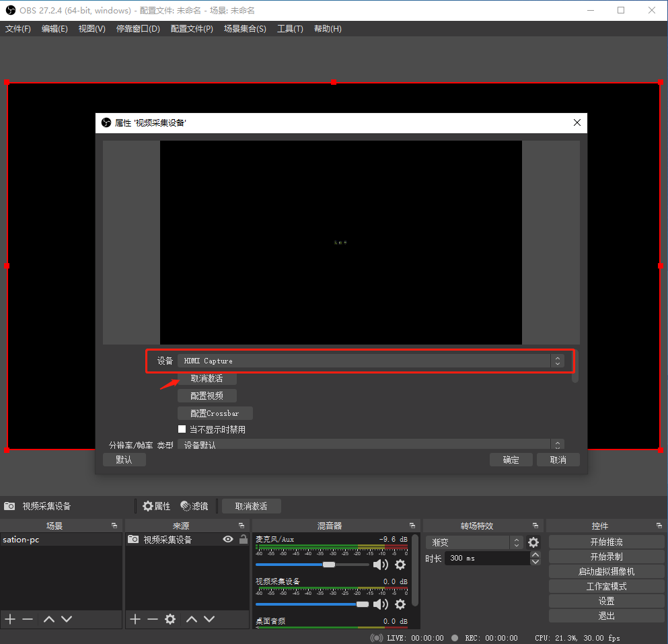
Task: Open the 场景集合(S) menu
Action: point(245,29)
